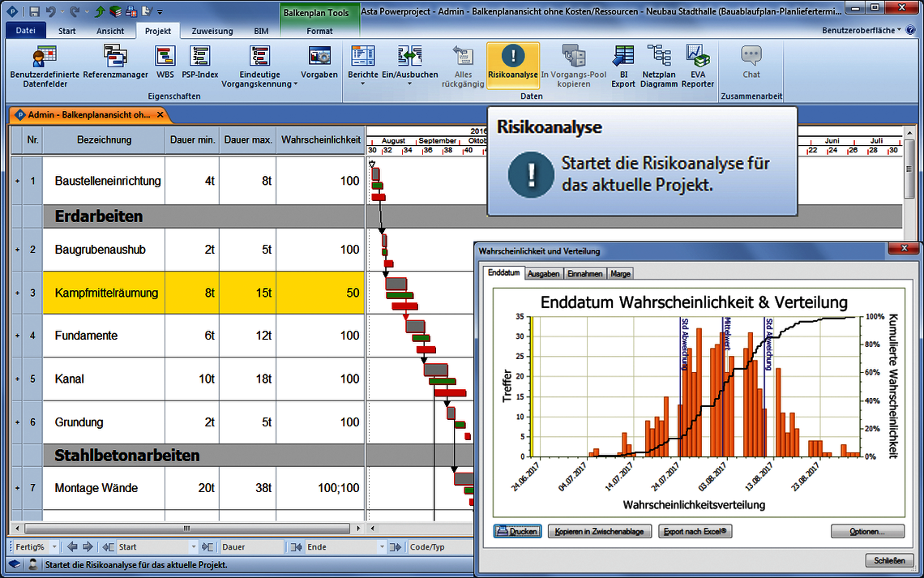Click the stacked books quick access icon
The width and height of the screenshot is (924, 578).
(115, 11)
